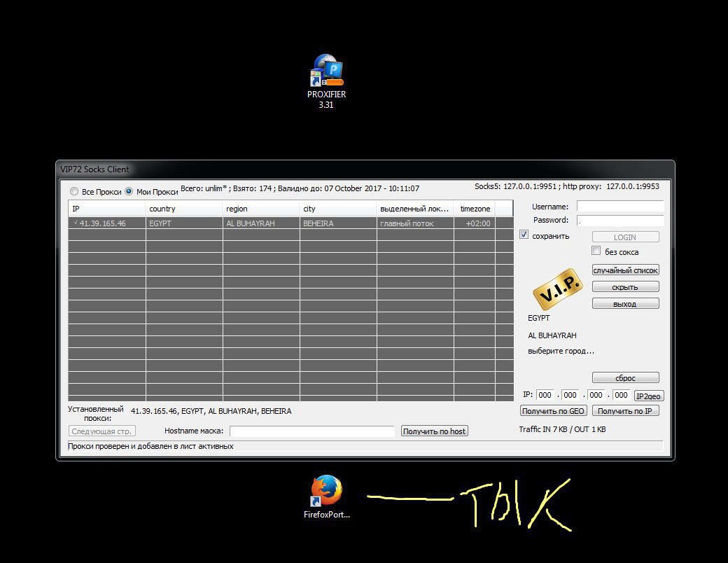Select the 'Все Прокси' radio button
This screenshot has width=728, height=563.
(x=74, y=191)
